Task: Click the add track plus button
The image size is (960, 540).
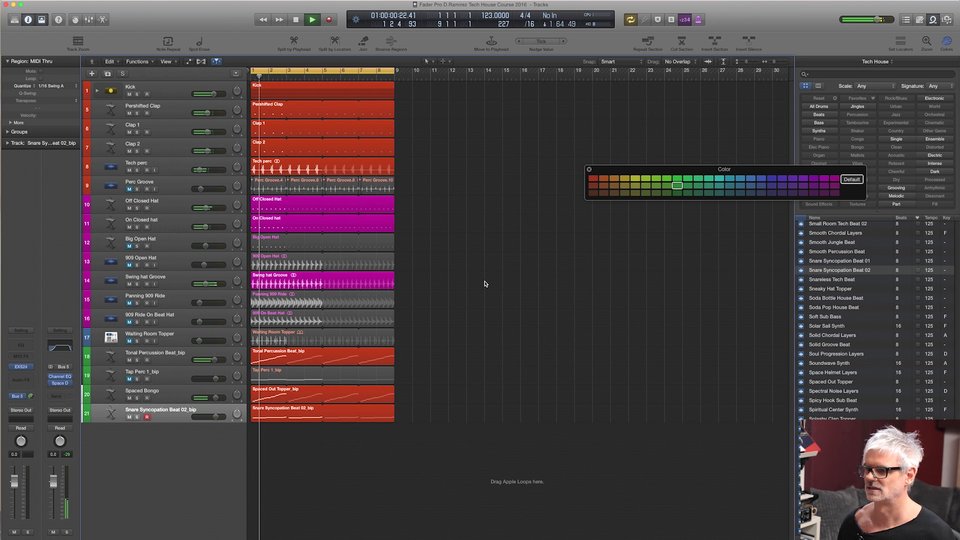Action: [x=92, y=73]
